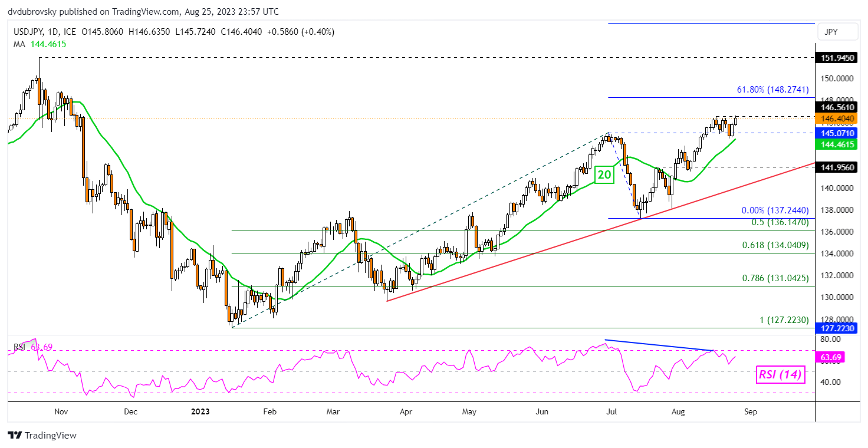Click the 138.0000 price axis tick

[x=837, y=210]
